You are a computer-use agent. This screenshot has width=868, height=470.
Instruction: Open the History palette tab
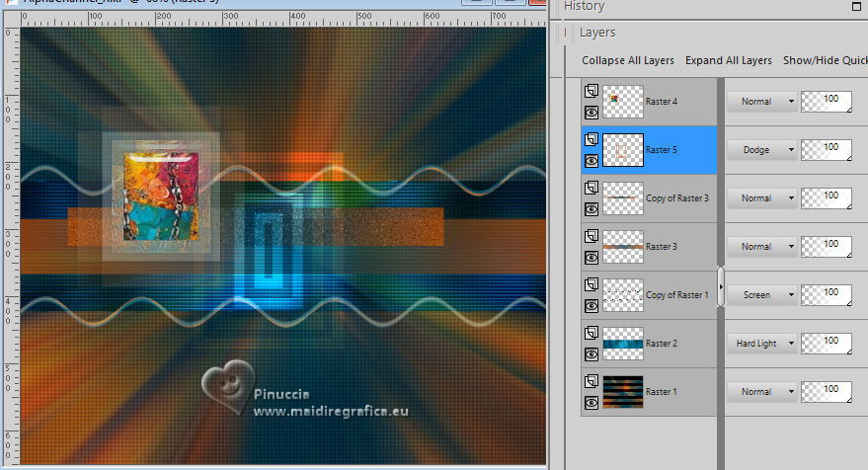(584, 6)
